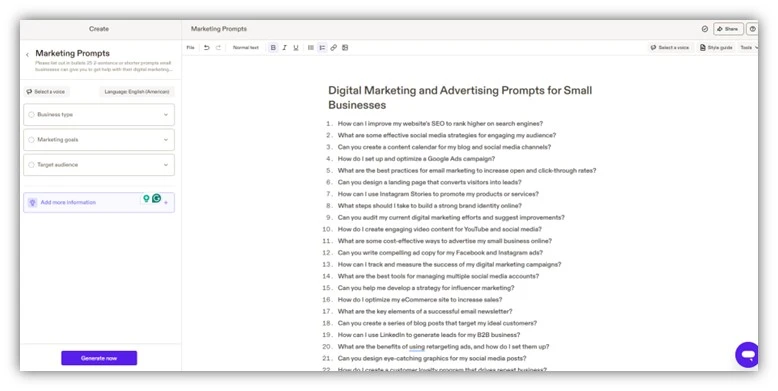Select the Target audience radio circle
The width and height of the screenshot is (778, 391).
31,165
